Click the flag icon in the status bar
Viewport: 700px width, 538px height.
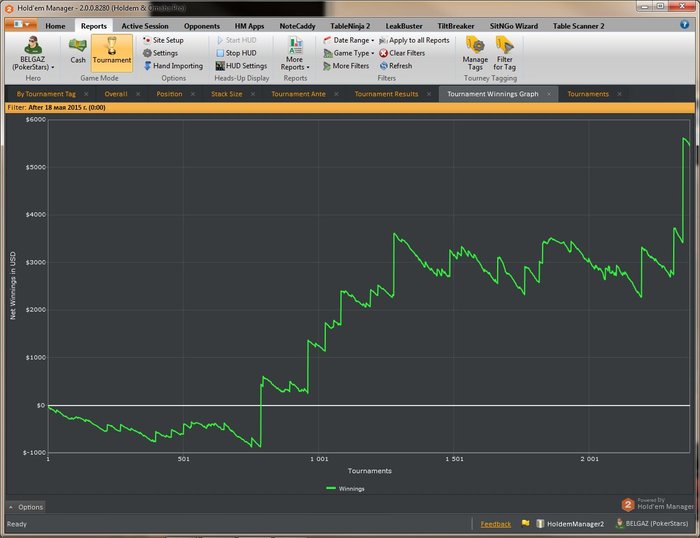[525, 523]
